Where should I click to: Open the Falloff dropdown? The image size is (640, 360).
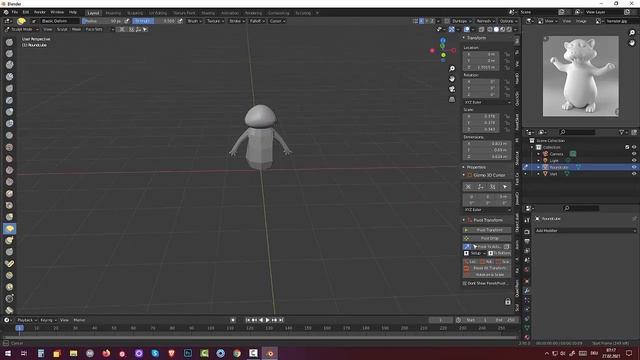point(257,21)
